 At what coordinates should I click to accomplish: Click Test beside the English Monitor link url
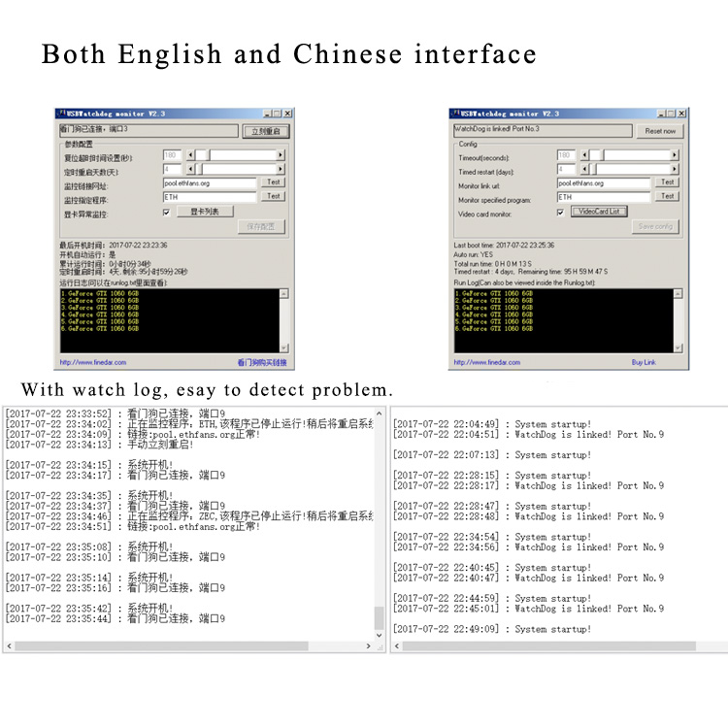tap(668, 182)
